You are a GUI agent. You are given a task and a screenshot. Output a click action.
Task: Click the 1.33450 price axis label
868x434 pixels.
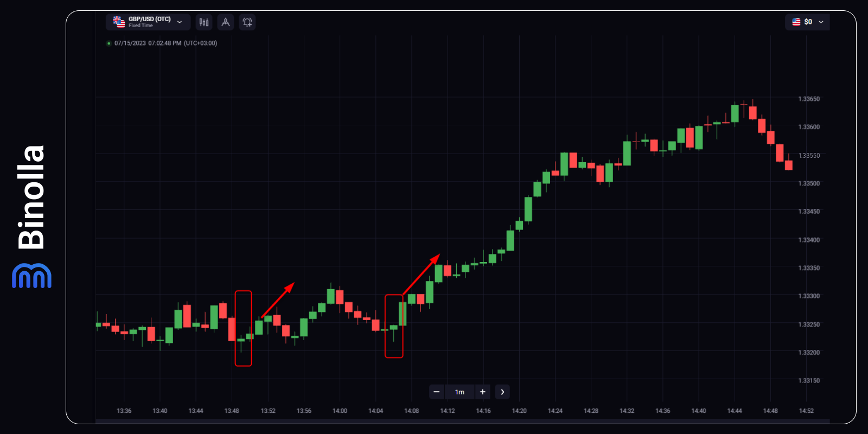pyautogui.click(x=809, y=212)
